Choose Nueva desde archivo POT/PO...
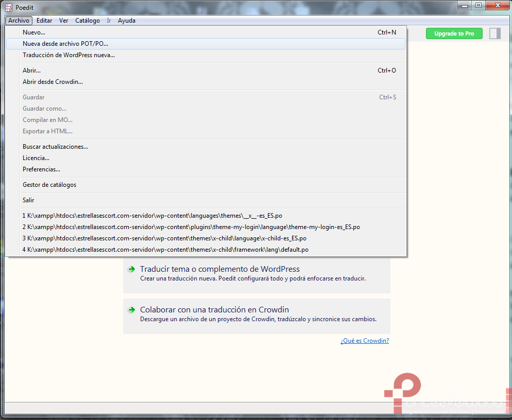 click(x=206, y=44)
